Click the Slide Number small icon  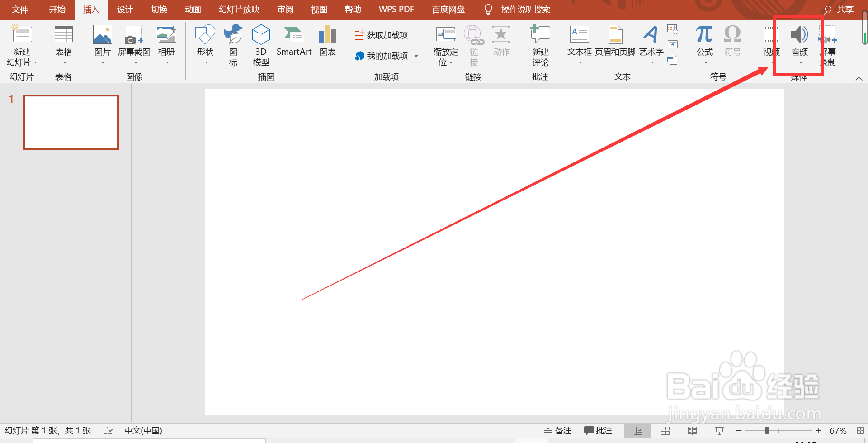673,45
